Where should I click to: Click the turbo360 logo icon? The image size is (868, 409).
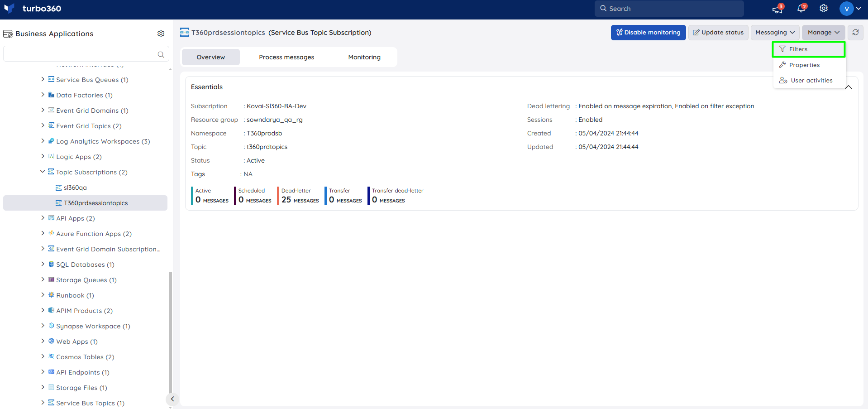(9, 9)
